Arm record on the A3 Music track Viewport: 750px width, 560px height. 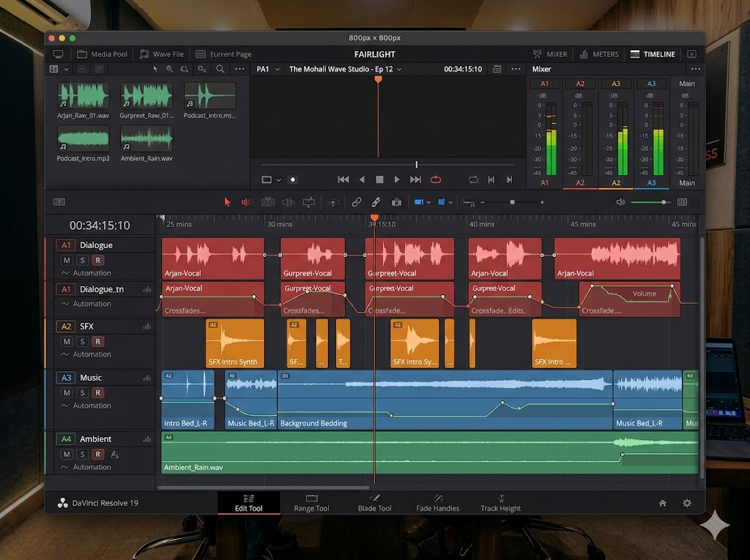(x=97, y=392)
